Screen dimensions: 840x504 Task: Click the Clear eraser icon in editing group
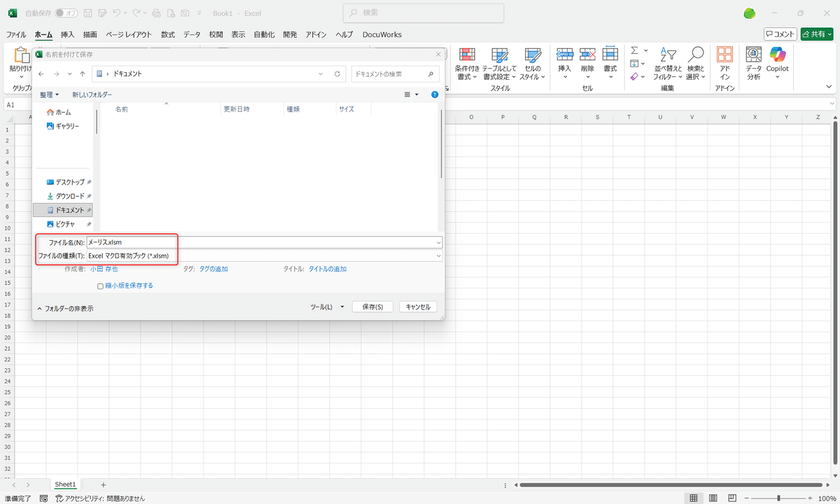coord(634,77)
